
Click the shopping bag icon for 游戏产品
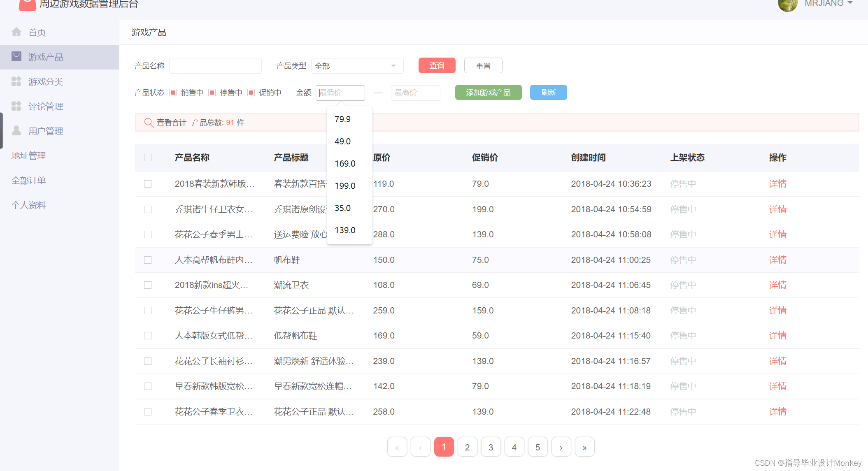pos(16,56)
